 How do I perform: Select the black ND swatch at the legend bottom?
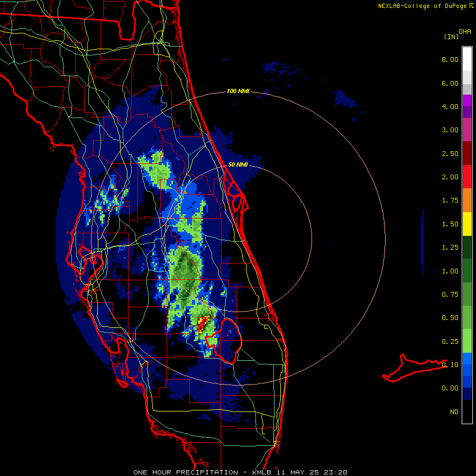point(467,411)
